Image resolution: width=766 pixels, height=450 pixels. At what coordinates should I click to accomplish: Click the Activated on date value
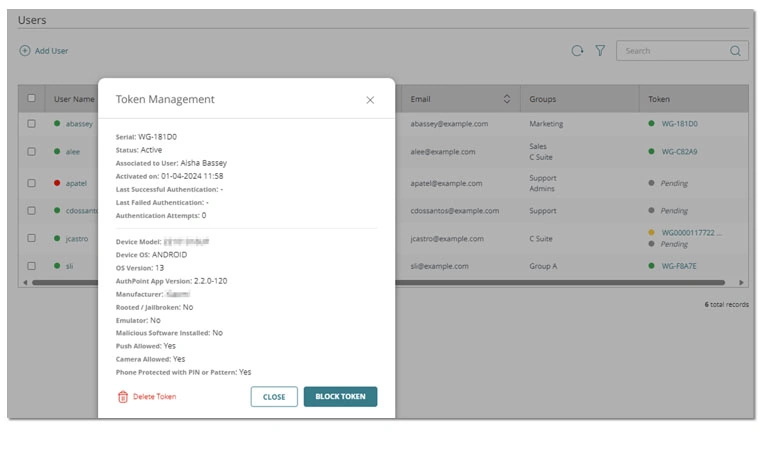coord(192,176)
